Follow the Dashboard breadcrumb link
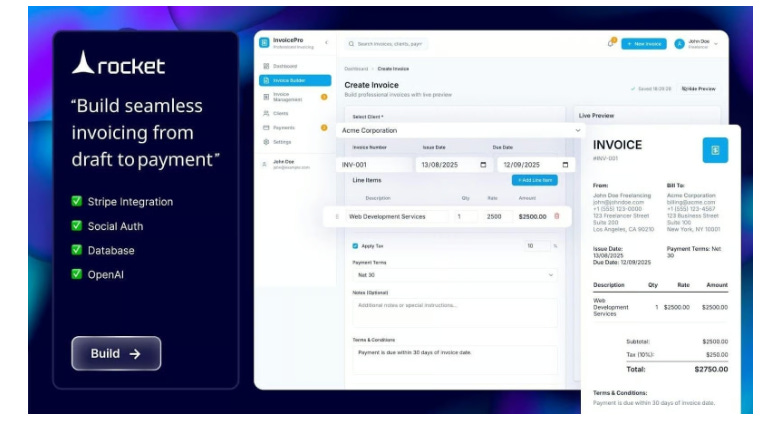This screenshot has height=427, width=780. [356, 69]
